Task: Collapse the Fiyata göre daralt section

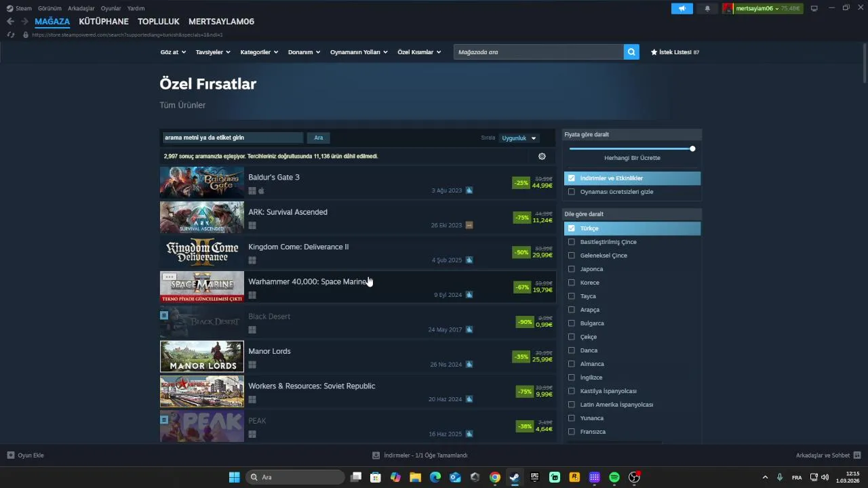Action: 632,134
